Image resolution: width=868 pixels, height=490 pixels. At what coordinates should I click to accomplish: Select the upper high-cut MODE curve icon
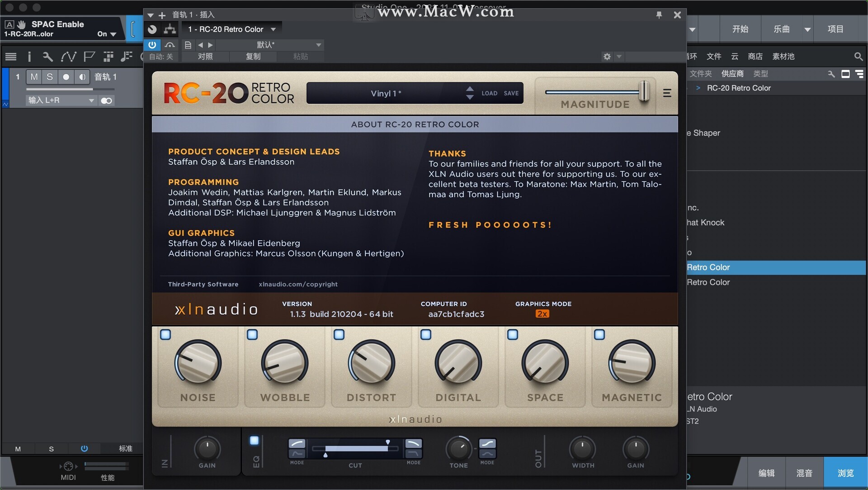pos(413,443)
